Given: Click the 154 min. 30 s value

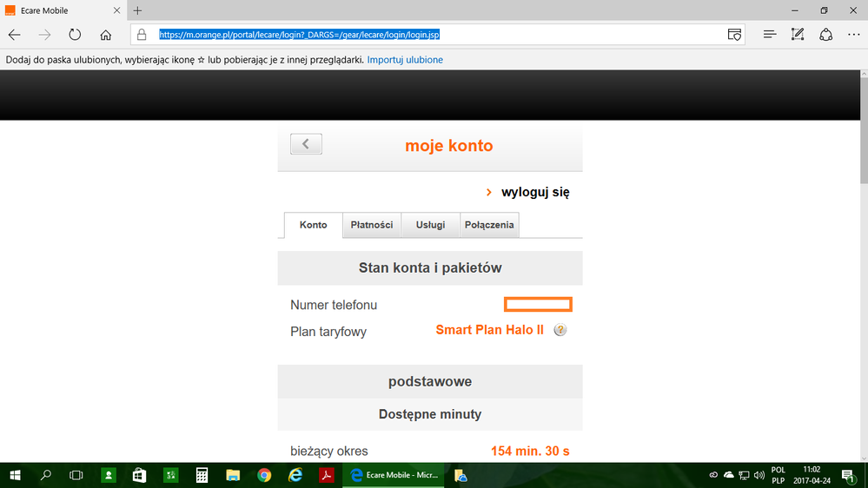Looking at the screenshot, I should (x=530, y=451).
